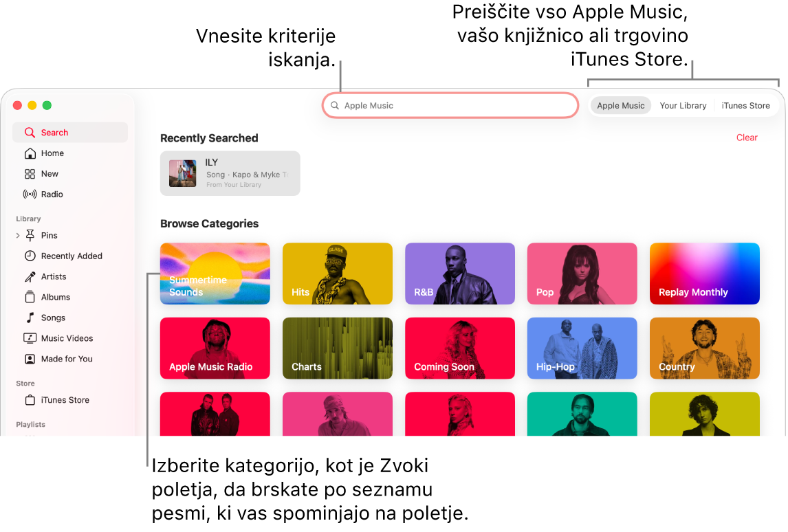Switch search scope to Your Library

[683, 105]
